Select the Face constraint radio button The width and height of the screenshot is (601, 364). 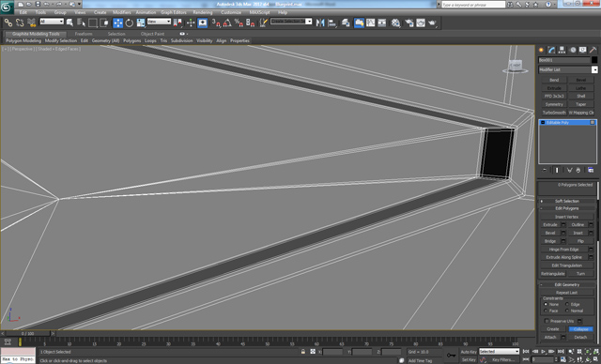[546, 311]
